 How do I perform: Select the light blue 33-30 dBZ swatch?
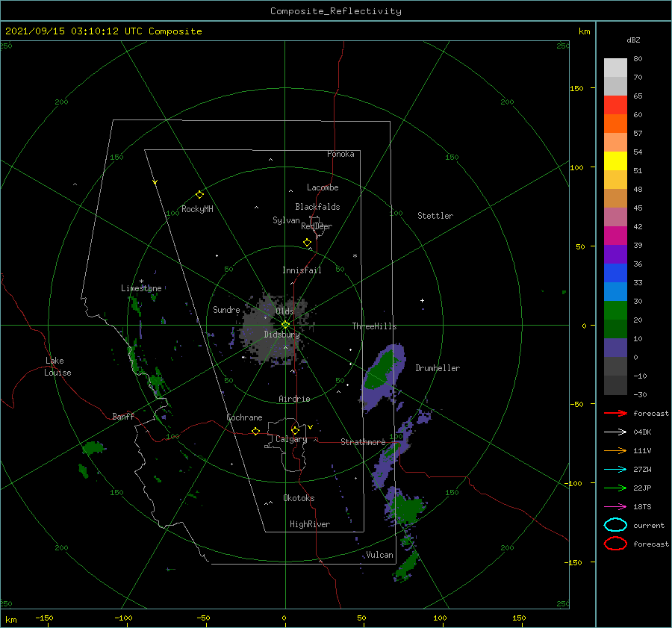[x=615, y=292]
